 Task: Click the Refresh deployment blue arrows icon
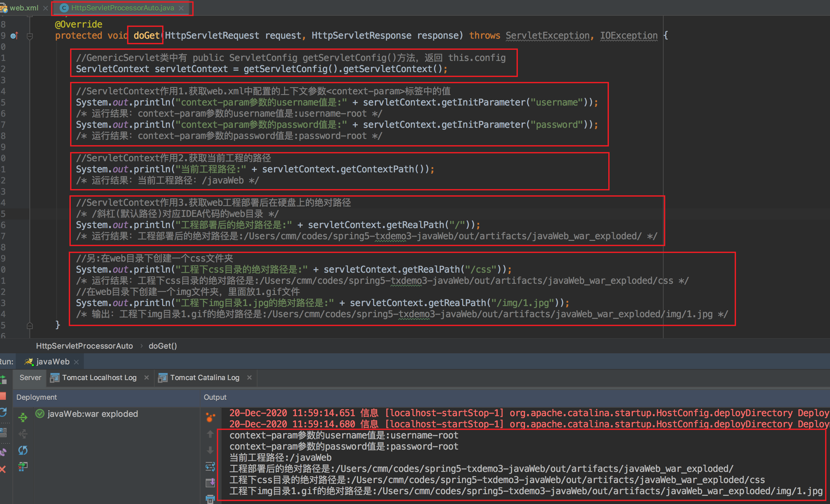point(23,450)
